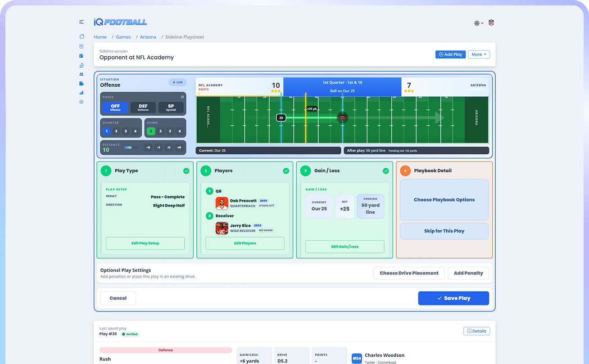The height and width of the screenshot is (364, 589).
Task: Click the #24 jersey badge
Action: click(x=357, y=358)
